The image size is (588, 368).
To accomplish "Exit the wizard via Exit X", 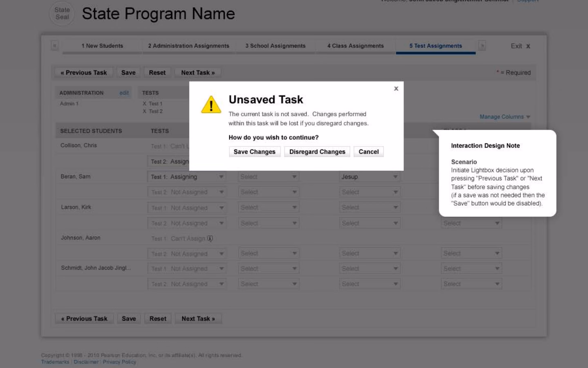I will [x=521, y=46].
